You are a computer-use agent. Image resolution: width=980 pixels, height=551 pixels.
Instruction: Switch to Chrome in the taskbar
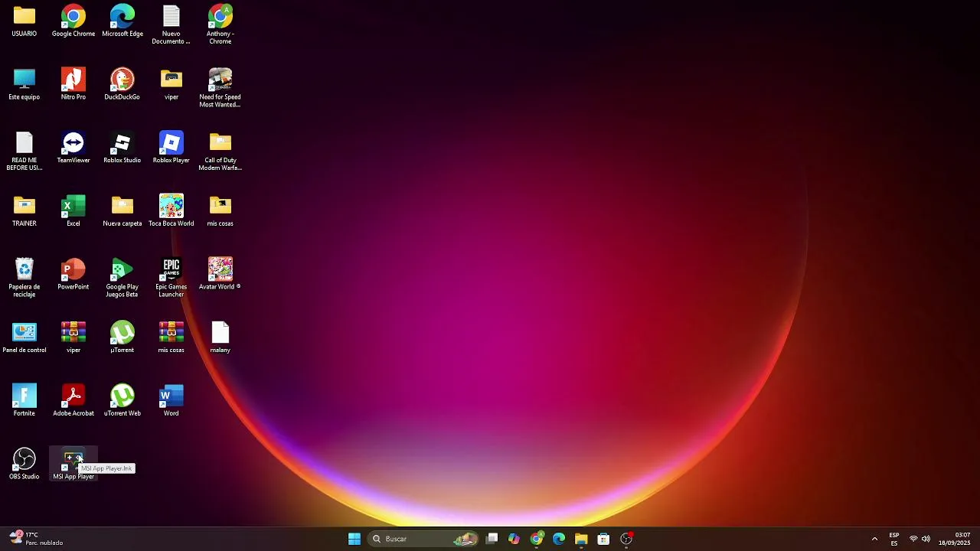point(537,539)
